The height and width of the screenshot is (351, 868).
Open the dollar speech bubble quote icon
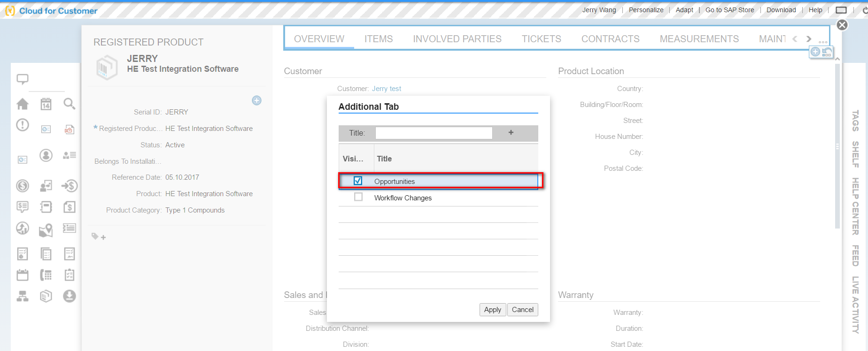point(23,207)
